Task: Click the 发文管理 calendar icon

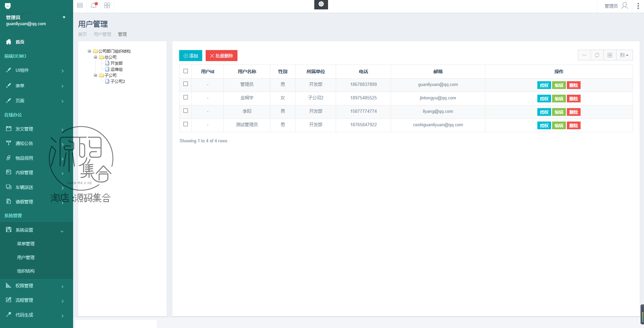Action: pyautogui.click(x=9, y=129)
